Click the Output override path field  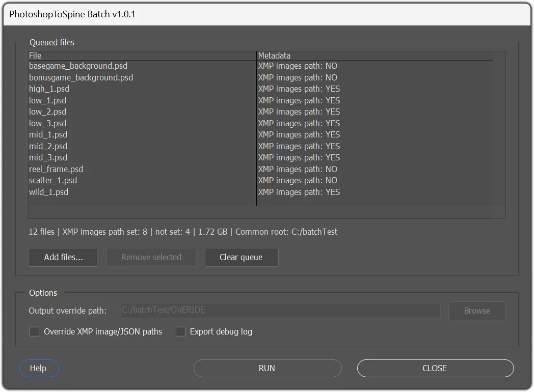[x=280, y=310]
